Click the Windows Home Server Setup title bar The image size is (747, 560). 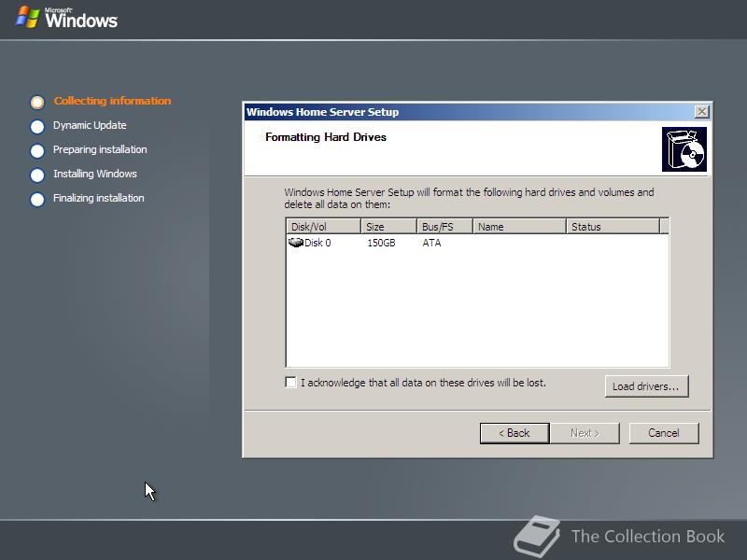pos(470,112)
